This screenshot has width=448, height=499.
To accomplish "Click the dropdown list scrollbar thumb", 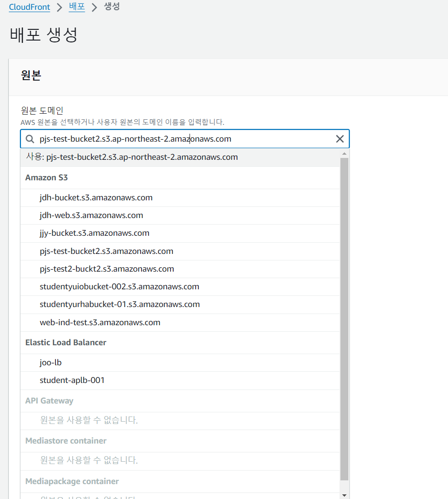I will (x=344, y=319).
